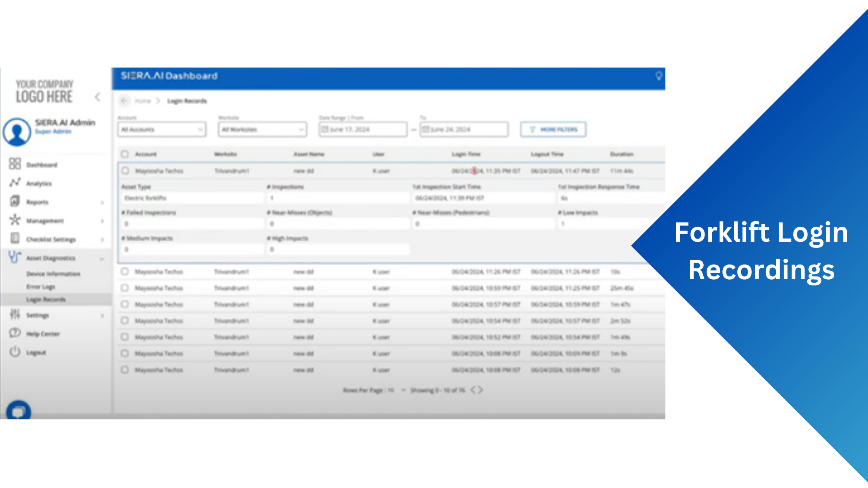Open the All Accounts dropdown
The height and width of the screenshot is (488, 868).
[162, 129]
